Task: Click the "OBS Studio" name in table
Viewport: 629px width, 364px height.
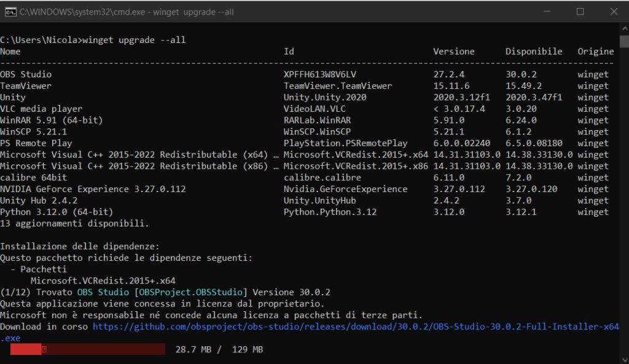Action: coord(26,74)
